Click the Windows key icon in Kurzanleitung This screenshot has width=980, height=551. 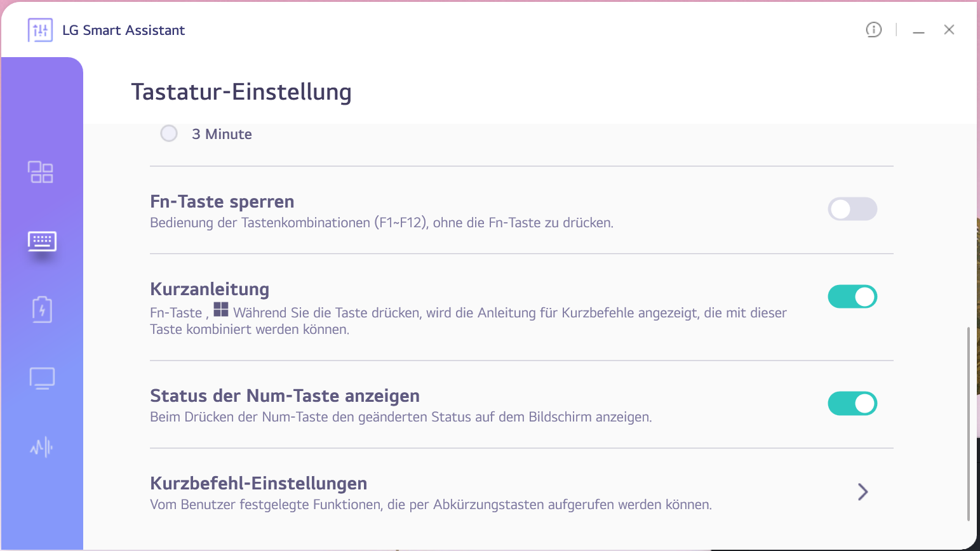point(221,310)
